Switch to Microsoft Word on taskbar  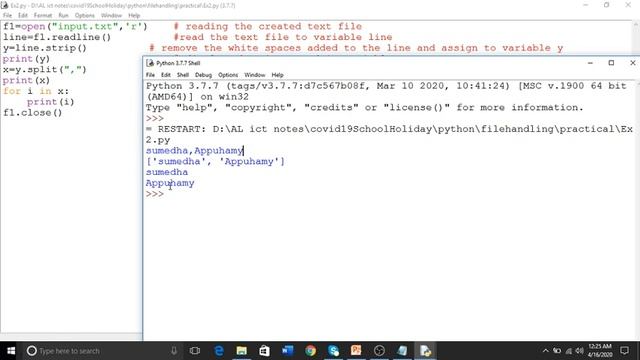pos(287,351)
